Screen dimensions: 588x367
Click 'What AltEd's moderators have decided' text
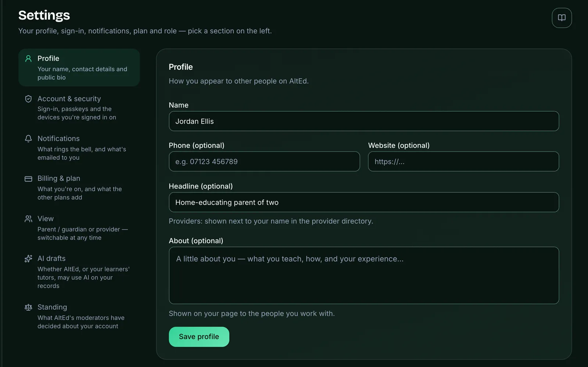click(x=81, y=322)
